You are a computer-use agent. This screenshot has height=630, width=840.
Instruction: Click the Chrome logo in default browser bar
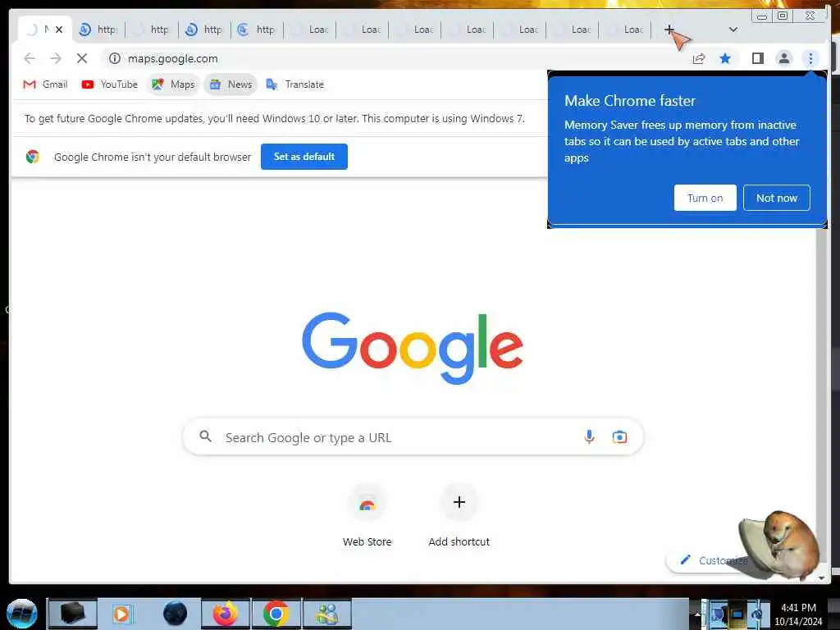point(33,157)
